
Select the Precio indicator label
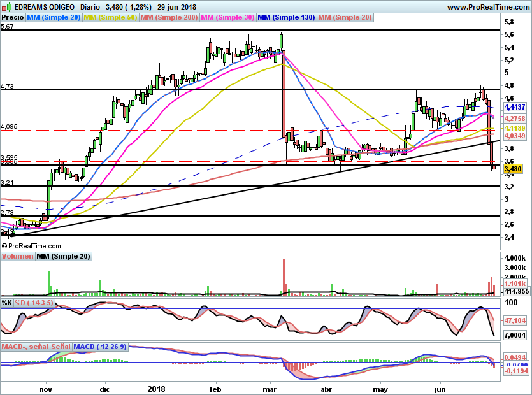pos(13,17)
